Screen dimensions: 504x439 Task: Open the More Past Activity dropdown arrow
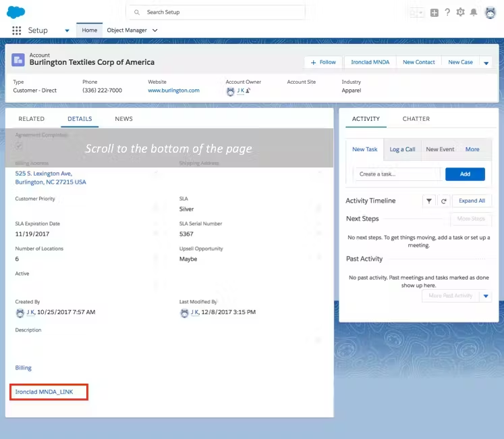point(486,296)
